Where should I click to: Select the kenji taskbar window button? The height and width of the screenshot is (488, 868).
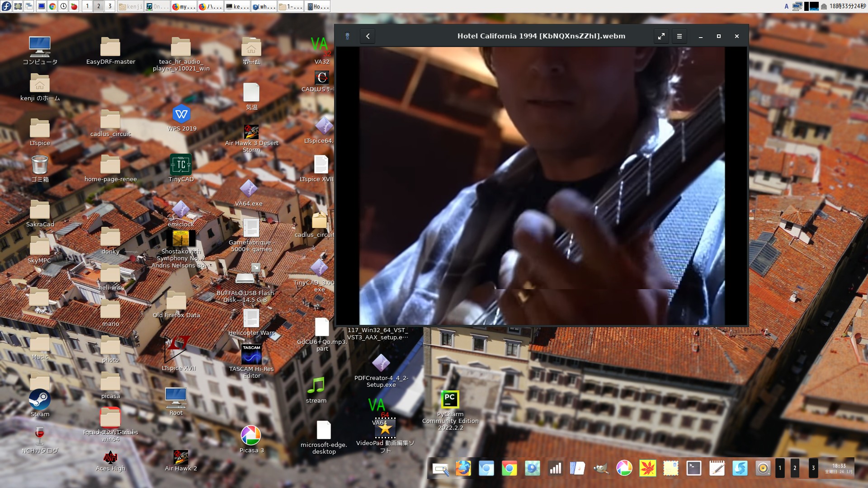(x=130, y=6)
